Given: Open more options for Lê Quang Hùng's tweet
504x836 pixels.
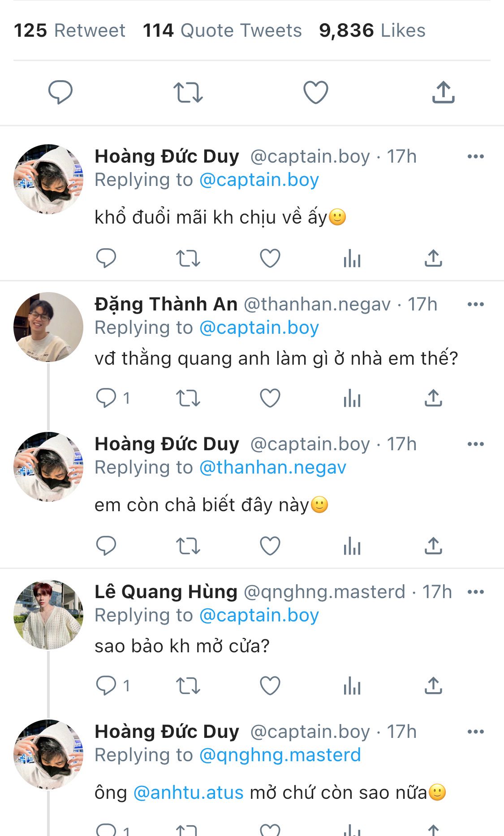Looking at the screenshot, I should tap(475, 592).
